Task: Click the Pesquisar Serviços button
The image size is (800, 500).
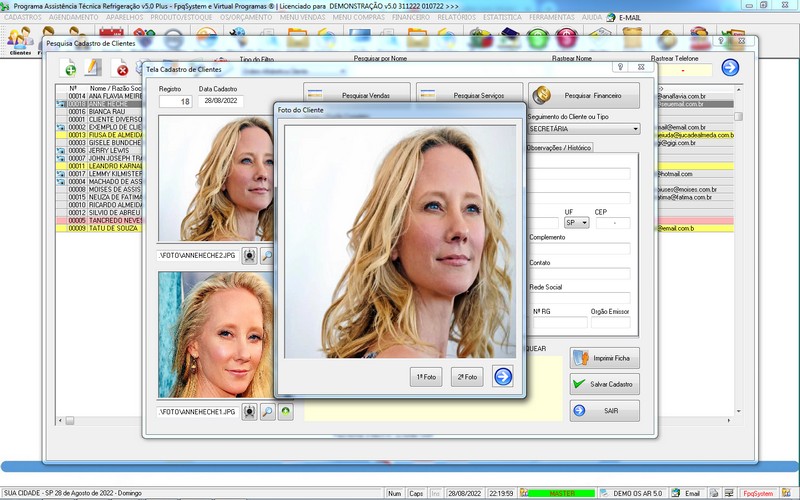Action: coord(469,95)
